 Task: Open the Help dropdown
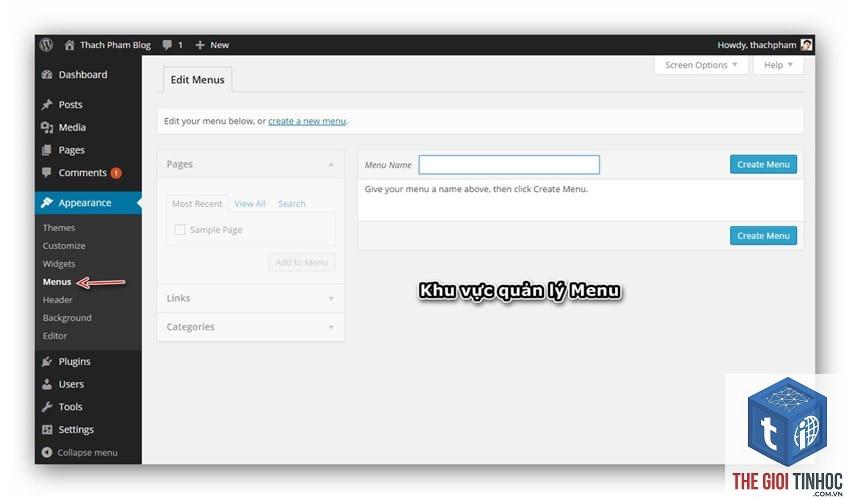click(x=778, y=65)
